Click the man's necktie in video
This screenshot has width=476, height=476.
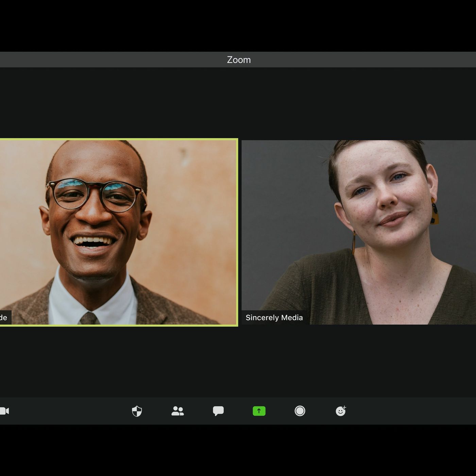89,319
